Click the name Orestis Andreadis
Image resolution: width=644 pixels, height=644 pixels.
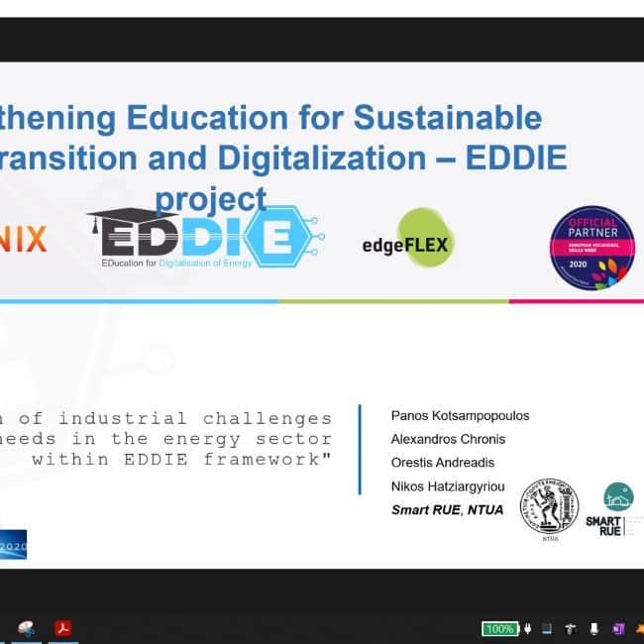point(443,463)
